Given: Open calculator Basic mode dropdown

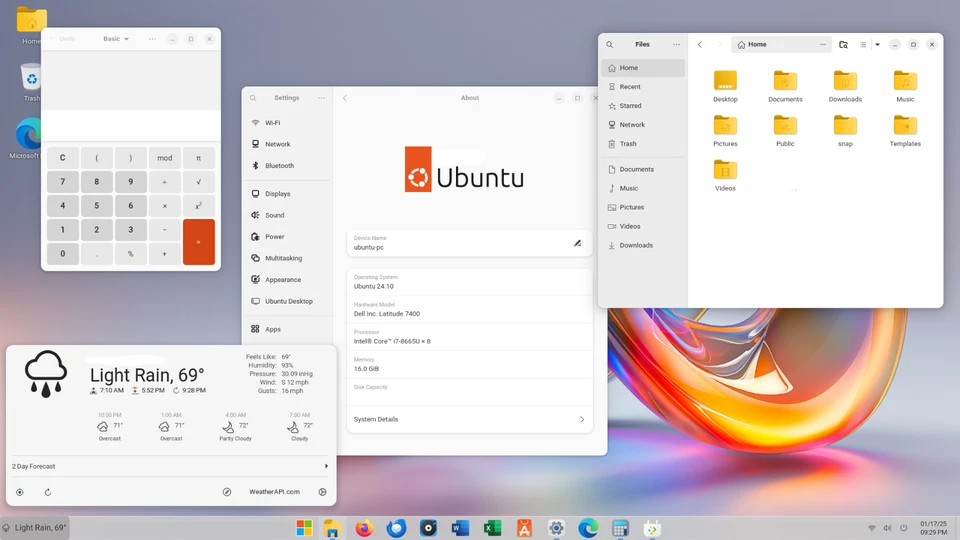Looking at the screenshot, I should pos(116,39).
